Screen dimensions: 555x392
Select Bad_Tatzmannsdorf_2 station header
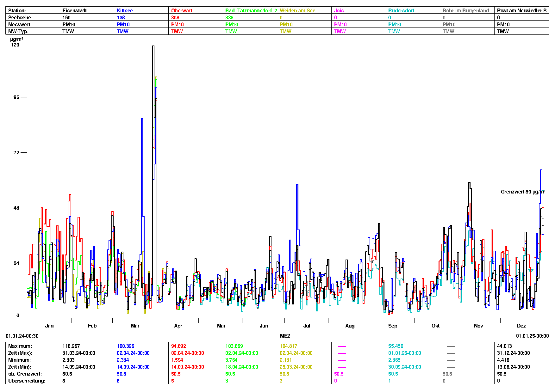coord(251,10)
